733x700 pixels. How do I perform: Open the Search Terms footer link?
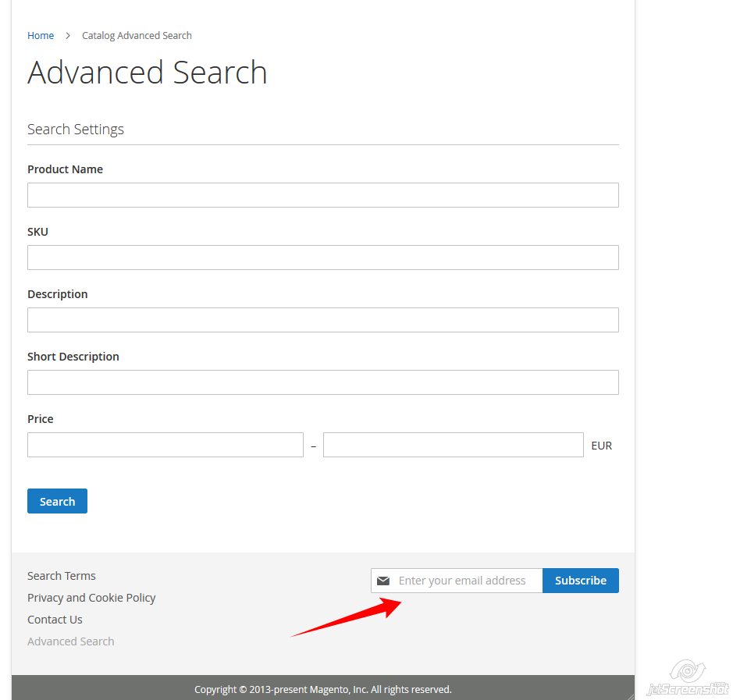tap(61, 576)
